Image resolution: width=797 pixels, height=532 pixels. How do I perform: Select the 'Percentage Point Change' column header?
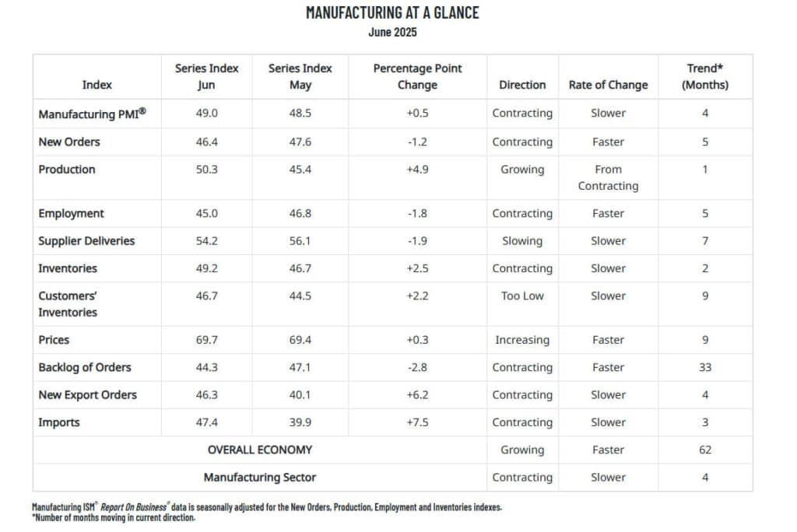coord(417,76)
